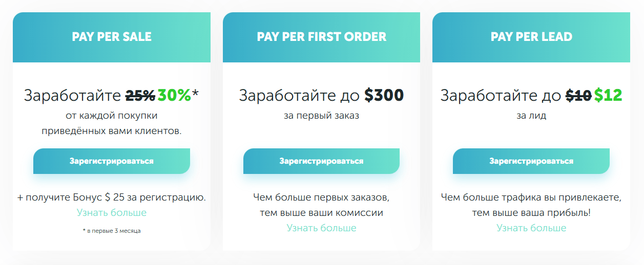Click the bold $300 amount

pos(384,95)
